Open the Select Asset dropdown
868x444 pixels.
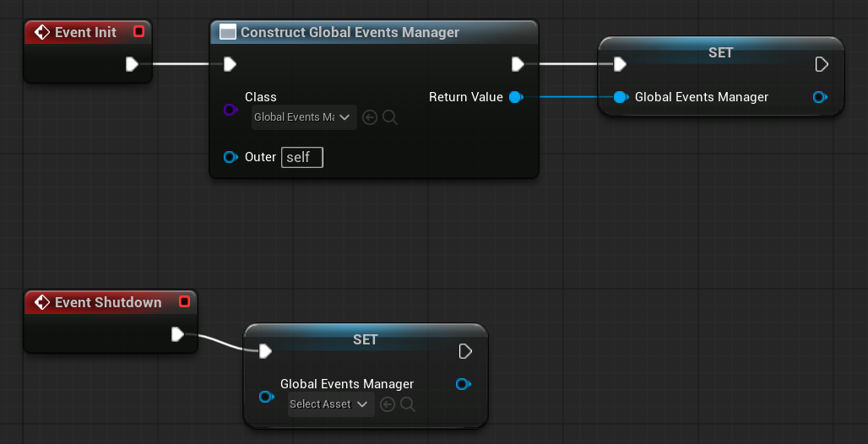click(328, 404)
